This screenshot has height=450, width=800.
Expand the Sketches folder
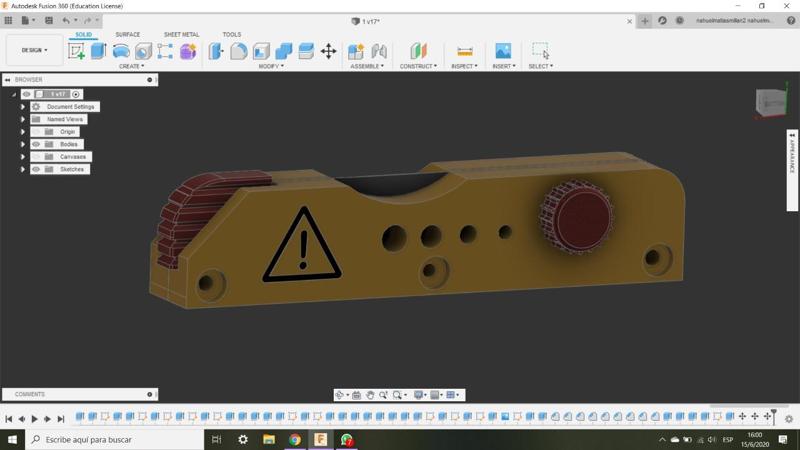(x=22, y=169)
